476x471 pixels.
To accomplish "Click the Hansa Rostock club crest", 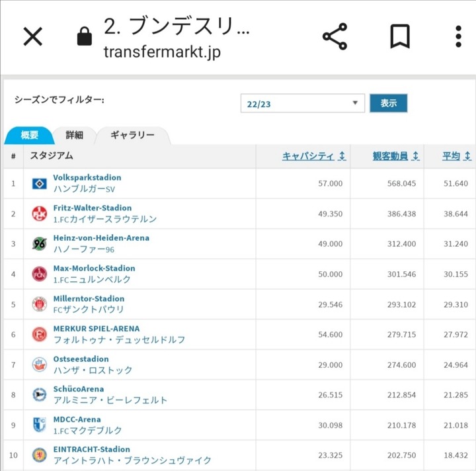I will click(x=40, y=364).
